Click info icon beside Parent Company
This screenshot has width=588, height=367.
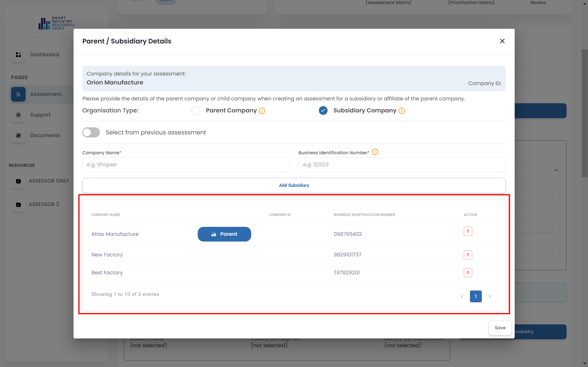tap(262, 111)
